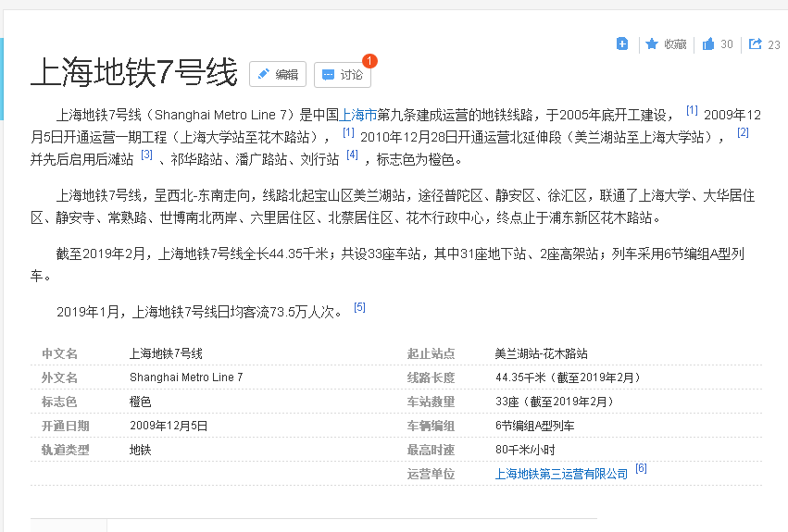Click the 上海地铁7号线 page title
The image size is (788, 532).
(x=133, y=72)
